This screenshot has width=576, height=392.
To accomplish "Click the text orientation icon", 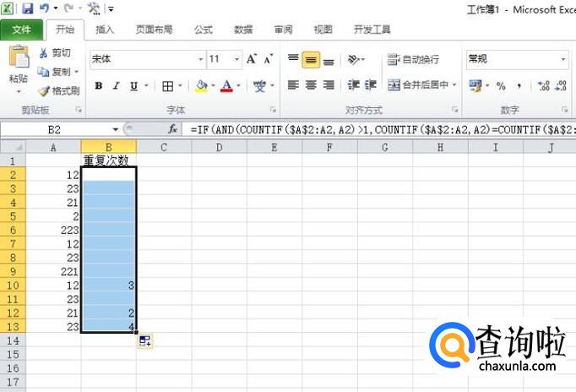I will (354, 59).
